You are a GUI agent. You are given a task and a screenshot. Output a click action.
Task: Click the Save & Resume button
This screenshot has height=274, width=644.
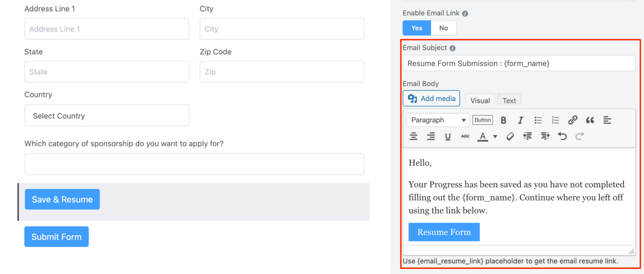tap(62, 199)
